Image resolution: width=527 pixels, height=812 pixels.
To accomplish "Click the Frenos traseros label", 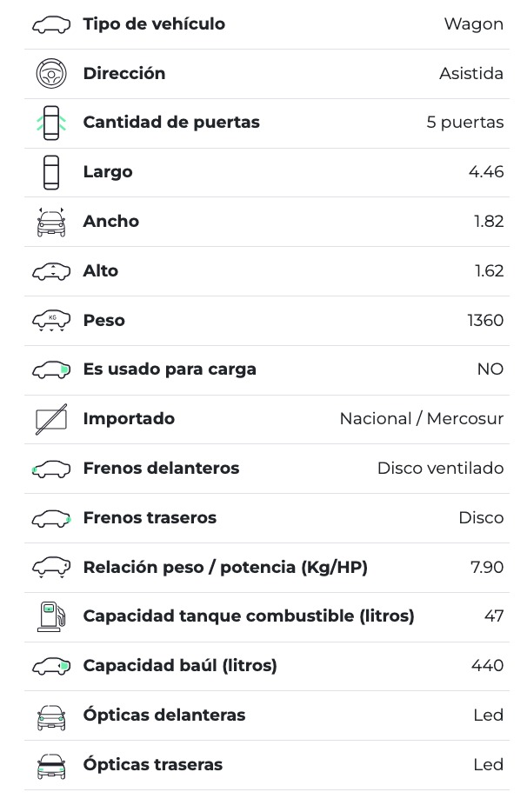I will click(150, 518).
